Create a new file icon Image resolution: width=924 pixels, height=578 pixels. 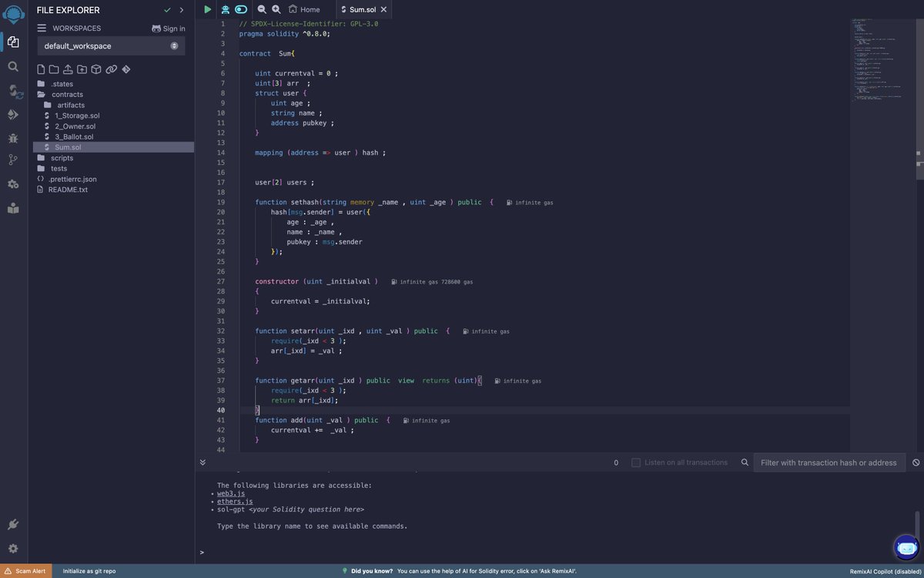(x=41, y=69)
